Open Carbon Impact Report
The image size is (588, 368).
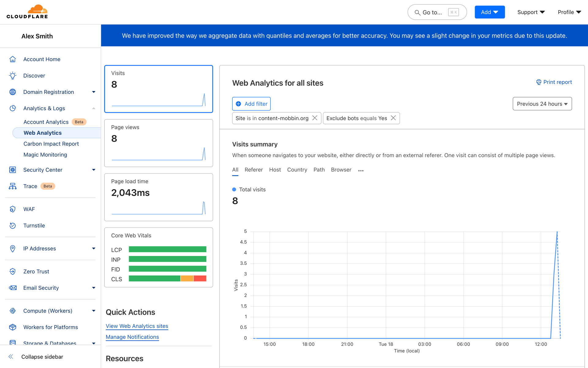(51, 144)
